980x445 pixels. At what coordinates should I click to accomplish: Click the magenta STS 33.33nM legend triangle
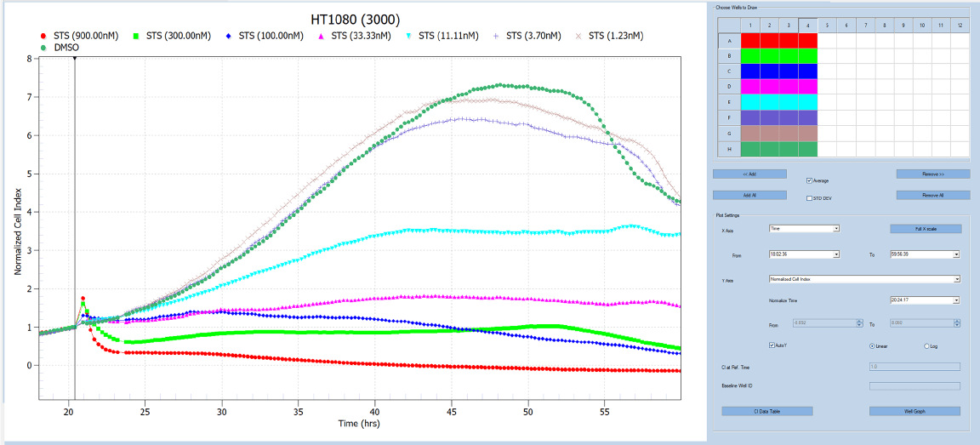coord(321,36)
